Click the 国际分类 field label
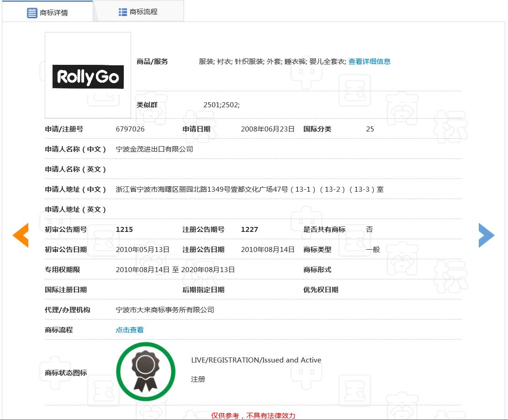This screenshot has width=508, height=420. 317,129
